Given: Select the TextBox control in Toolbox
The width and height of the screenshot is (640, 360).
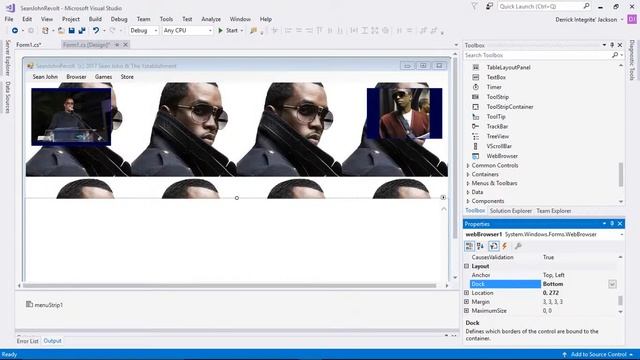Looking at the screenshot, I should tap(496, 77).
